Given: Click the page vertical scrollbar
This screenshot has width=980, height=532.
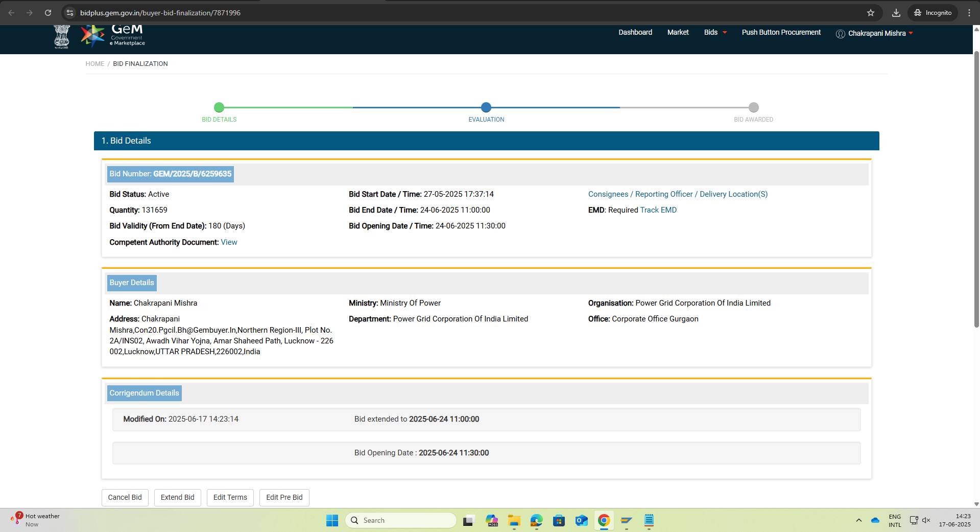Looking at the screenshot, I should [x=976, y=189].
